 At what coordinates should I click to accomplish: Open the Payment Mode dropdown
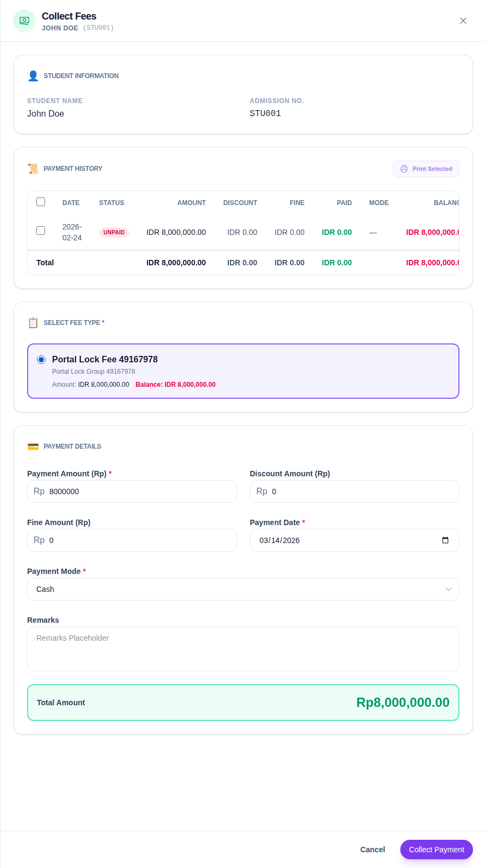point(243,589)
